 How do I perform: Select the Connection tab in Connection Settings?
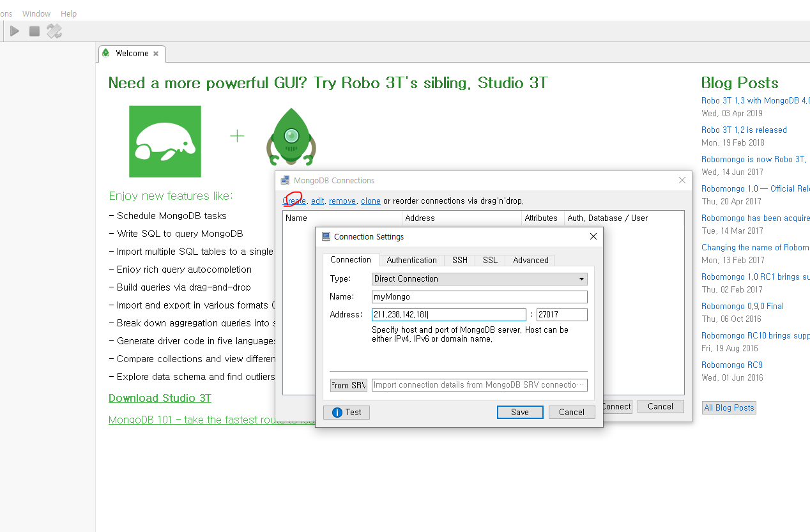coord(350,259)
